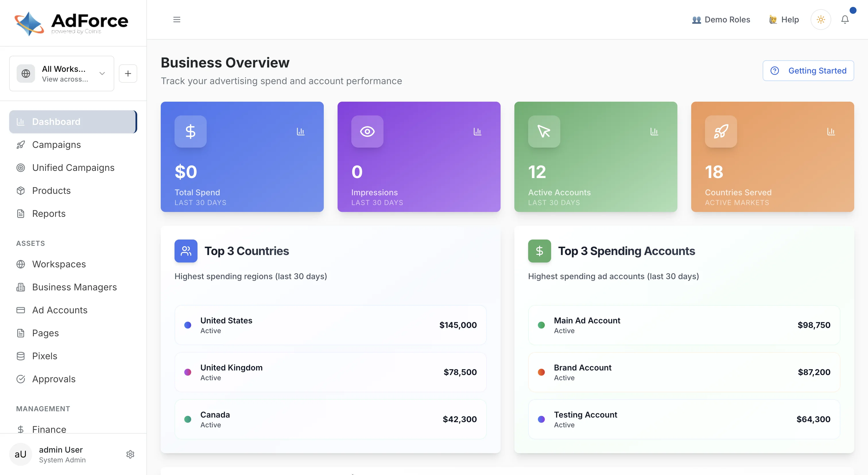Open the Reports section
868x475 pixels.
pos(49,213)
